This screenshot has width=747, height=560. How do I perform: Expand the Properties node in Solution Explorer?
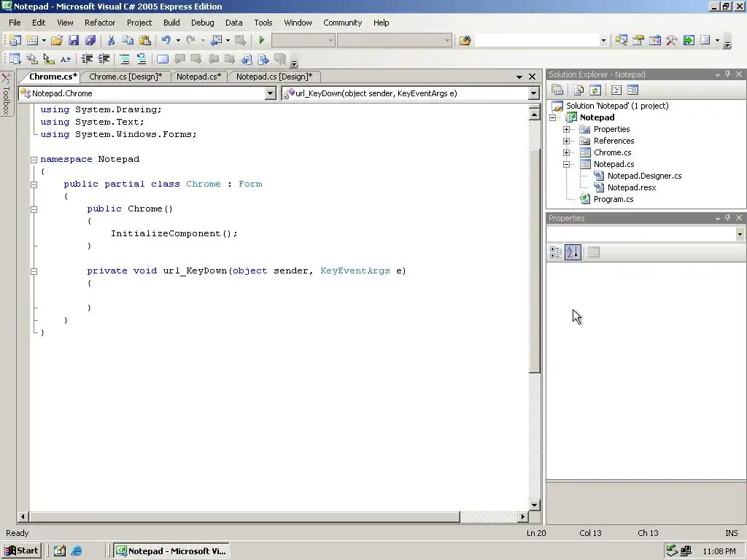tap(566, 130)
